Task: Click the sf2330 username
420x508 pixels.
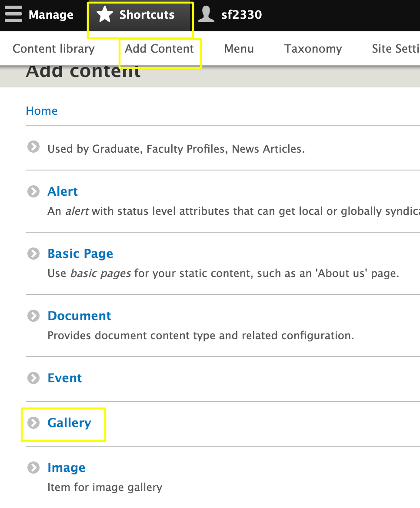Action: [242, 14]
